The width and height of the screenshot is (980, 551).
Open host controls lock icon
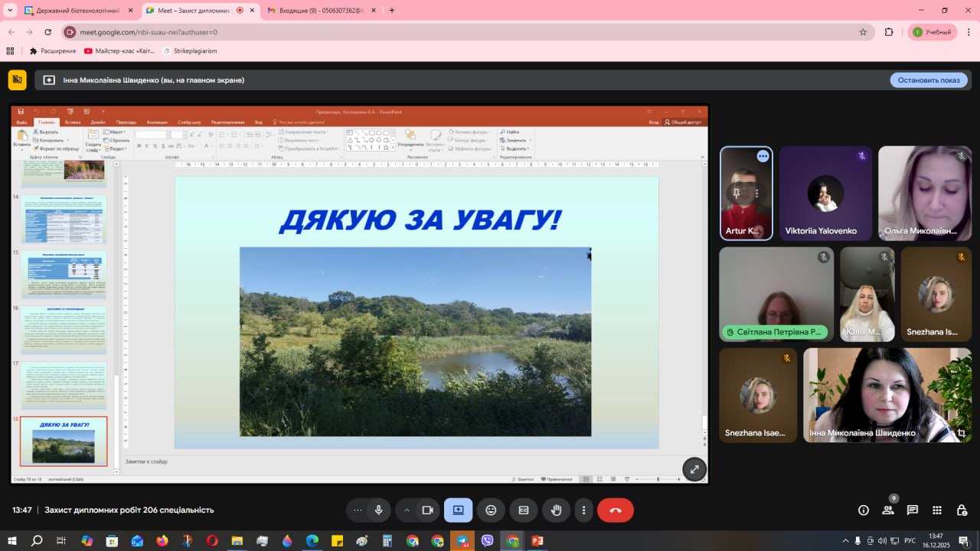tap(962, 510)
